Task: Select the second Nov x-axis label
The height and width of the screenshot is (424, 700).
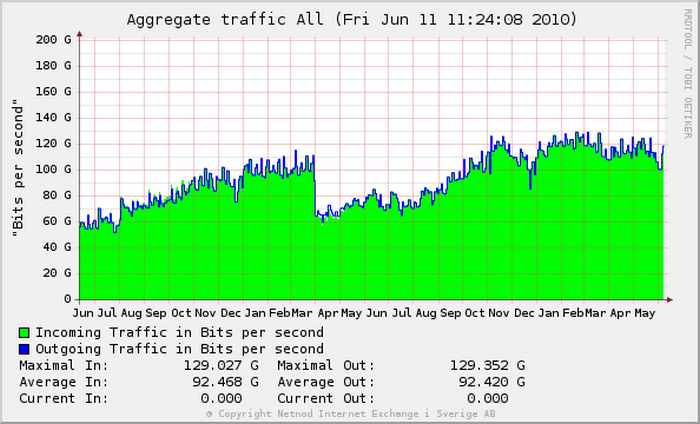Action: point(498,313)
